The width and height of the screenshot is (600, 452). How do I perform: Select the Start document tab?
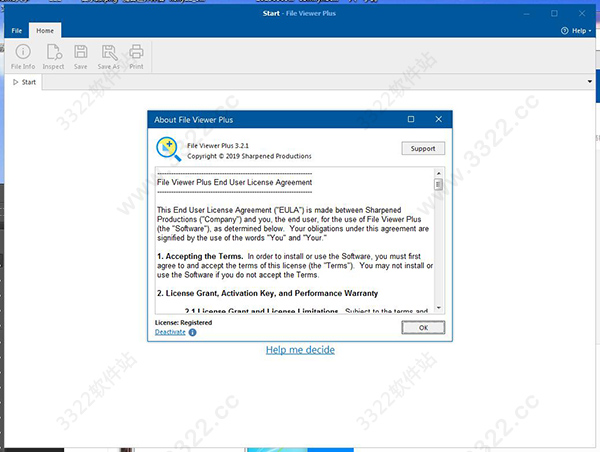24,82
